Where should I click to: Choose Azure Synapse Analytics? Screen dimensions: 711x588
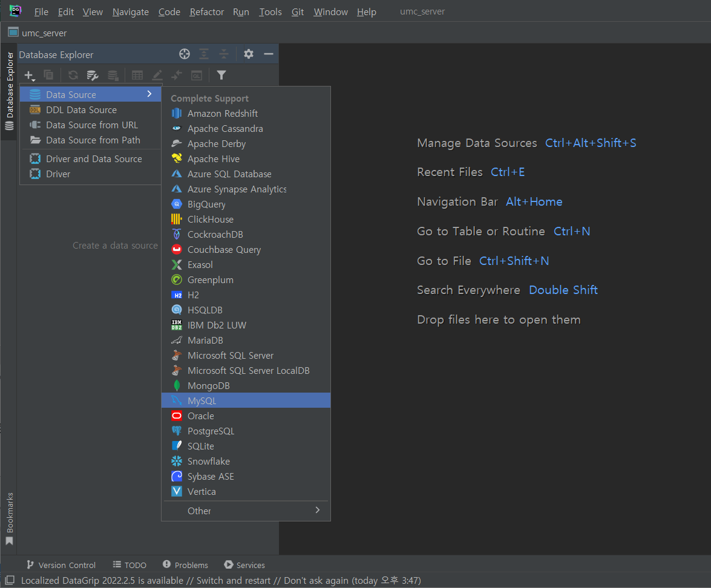[246, 189]
